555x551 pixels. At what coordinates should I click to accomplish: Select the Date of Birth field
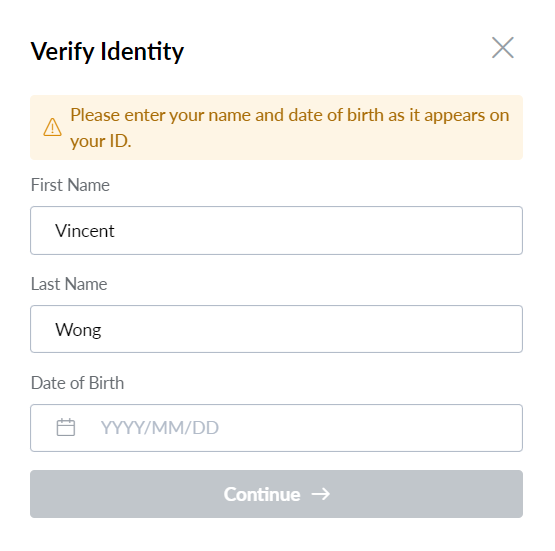coord(276,428)
